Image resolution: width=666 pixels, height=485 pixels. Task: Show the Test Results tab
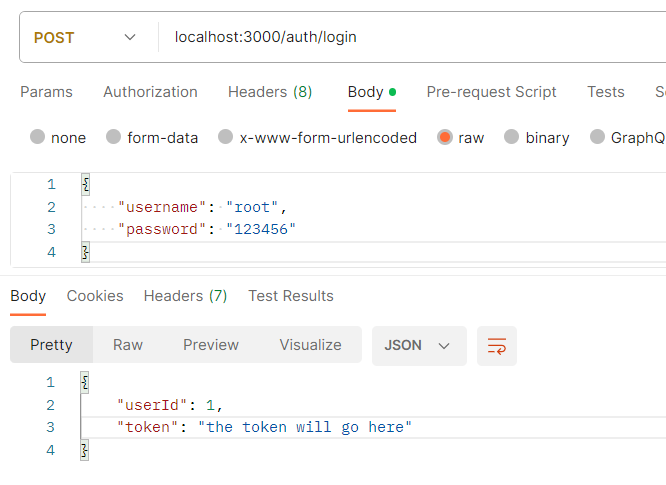291,296
